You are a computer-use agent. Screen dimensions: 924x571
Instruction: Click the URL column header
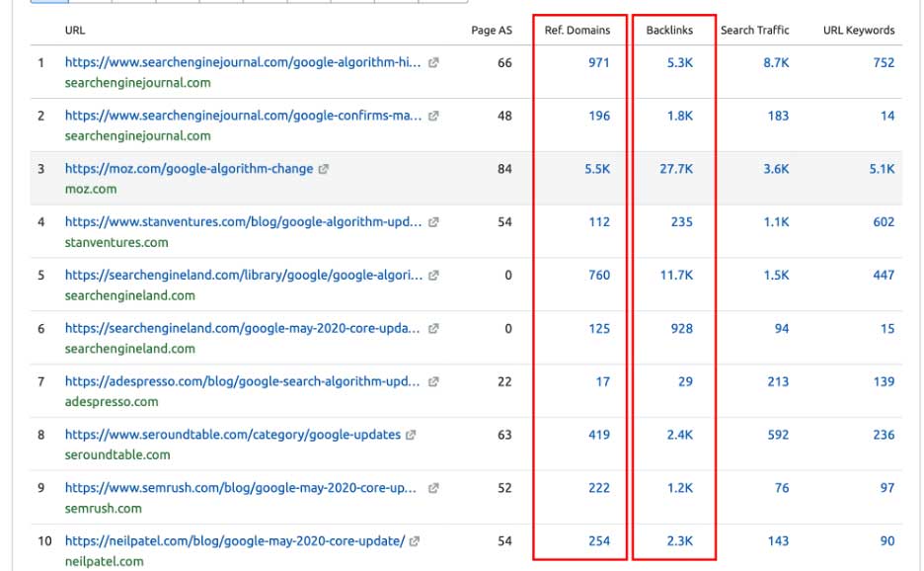click(x=75, y=30)
